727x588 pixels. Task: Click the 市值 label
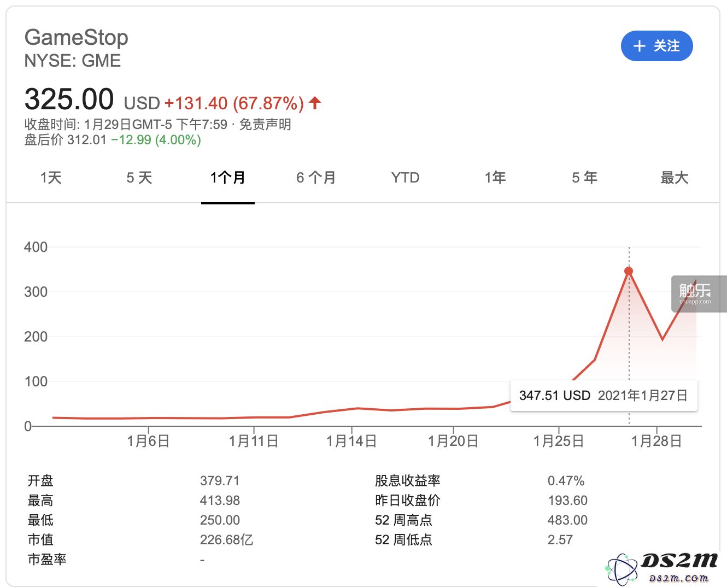40,540
